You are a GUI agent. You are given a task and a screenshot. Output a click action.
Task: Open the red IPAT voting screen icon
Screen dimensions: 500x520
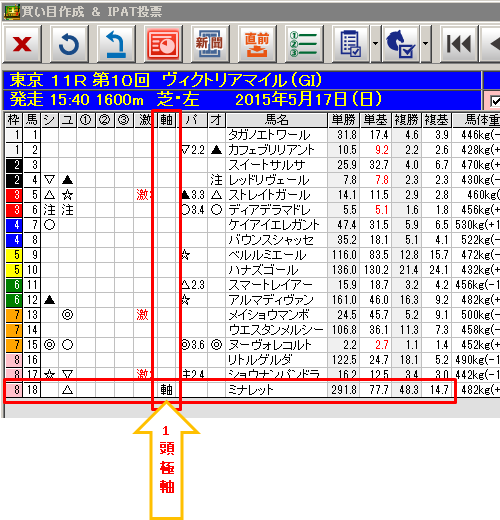163,44
